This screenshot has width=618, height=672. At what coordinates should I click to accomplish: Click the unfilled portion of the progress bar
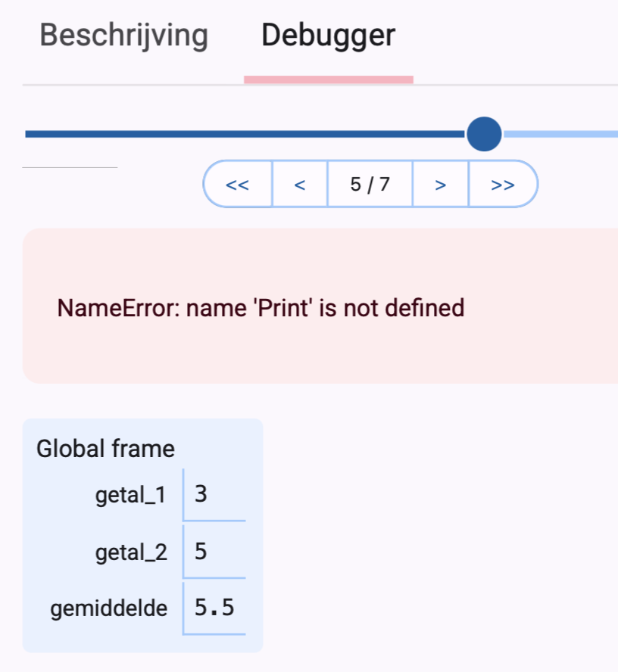[560, 133]
